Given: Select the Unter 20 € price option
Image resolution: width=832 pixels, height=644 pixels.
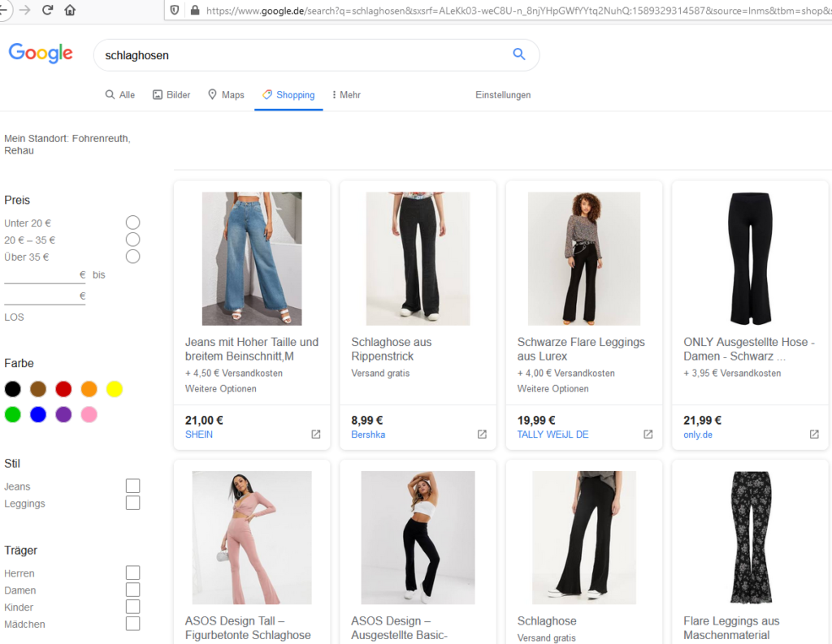Looking at the screenshot, I should pos(132,223).
